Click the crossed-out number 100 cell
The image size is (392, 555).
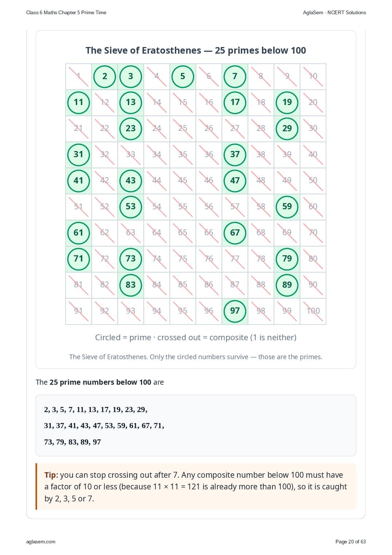click(313, 311)
